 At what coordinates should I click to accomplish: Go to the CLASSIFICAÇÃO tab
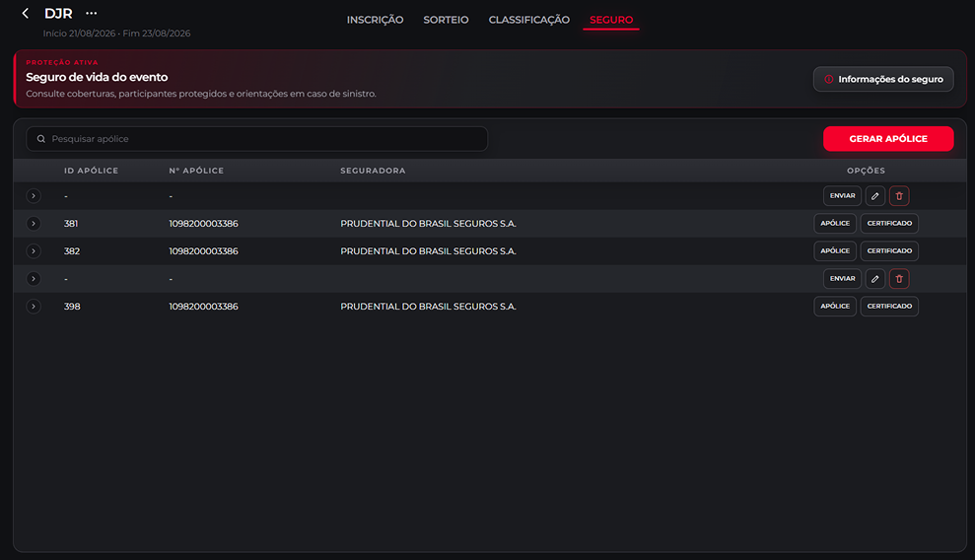click(529, 20)
